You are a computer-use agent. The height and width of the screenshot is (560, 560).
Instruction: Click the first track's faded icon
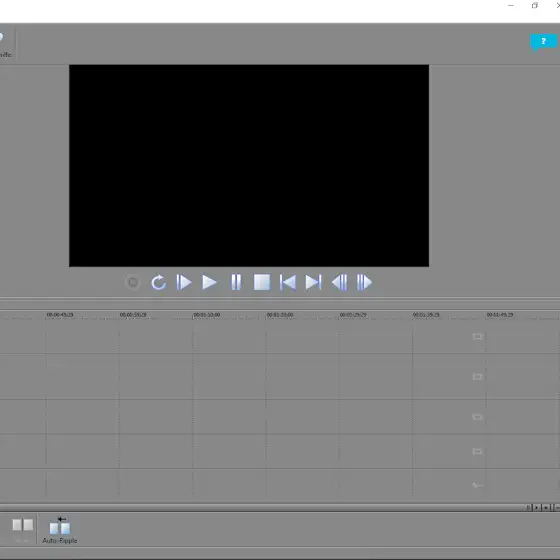pos(477,336)
